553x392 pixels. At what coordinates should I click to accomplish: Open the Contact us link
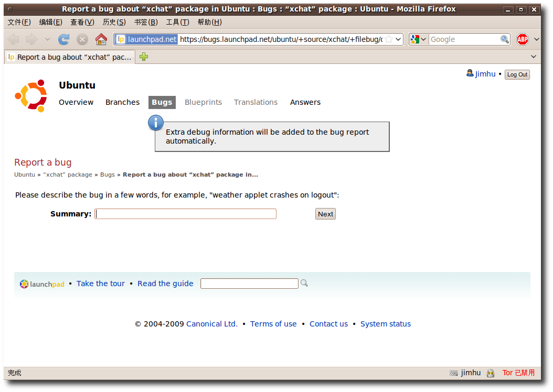(x=328, y=324)
